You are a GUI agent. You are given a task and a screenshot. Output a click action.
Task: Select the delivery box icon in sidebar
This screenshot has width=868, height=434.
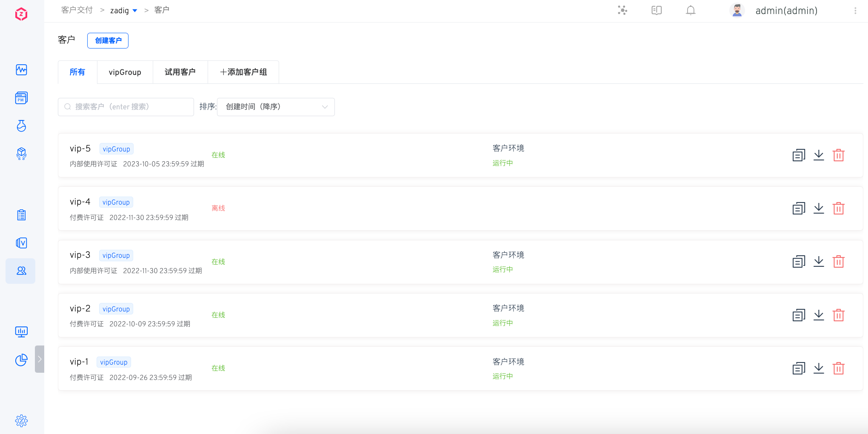(x=21, y=154)
